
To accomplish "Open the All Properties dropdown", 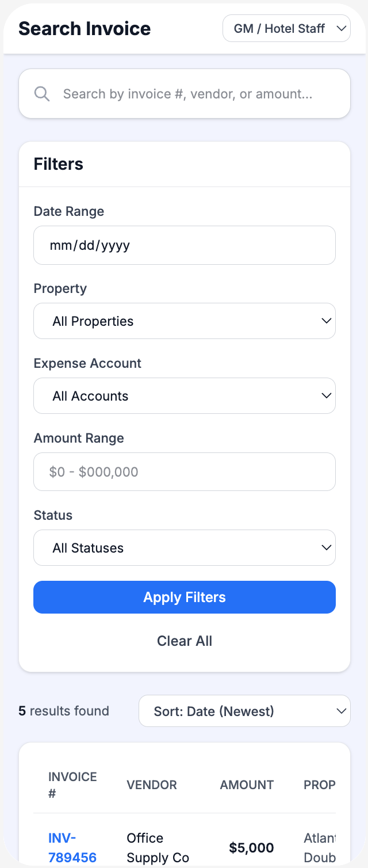I will [x=185, y=321].
